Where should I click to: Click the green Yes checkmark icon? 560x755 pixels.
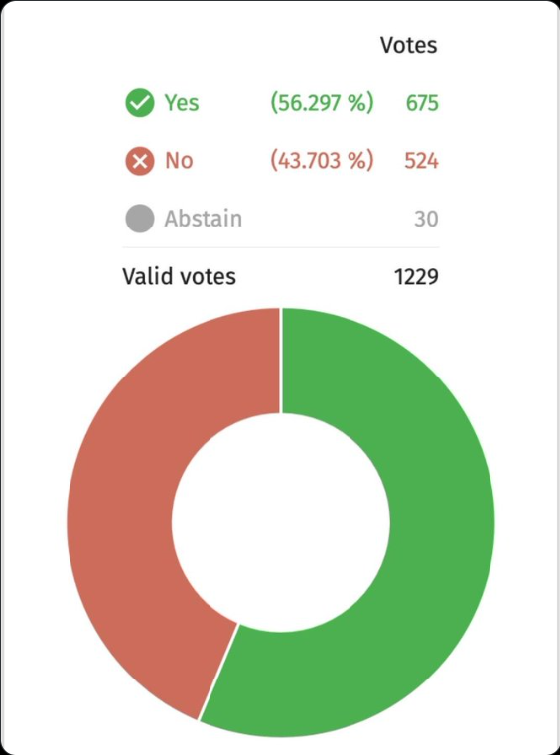pyautogui.click(x=140, y=103)
